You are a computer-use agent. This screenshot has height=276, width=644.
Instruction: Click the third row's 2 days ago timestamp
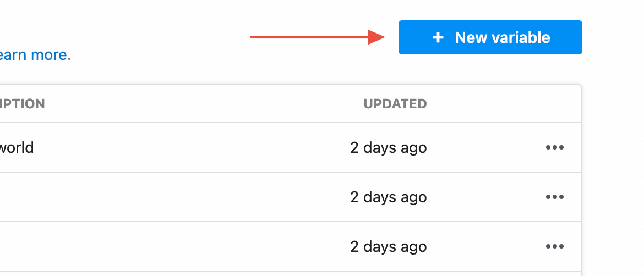point(389,246)
